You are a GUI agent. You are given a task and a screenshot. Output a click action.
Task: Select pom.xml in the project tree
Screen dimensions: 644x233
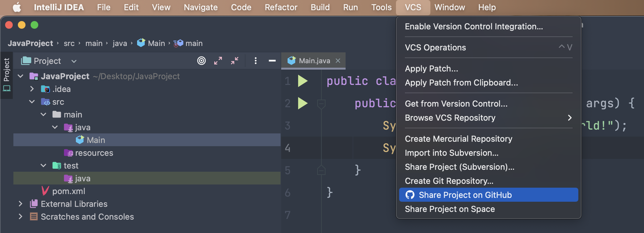pos(147,191)
